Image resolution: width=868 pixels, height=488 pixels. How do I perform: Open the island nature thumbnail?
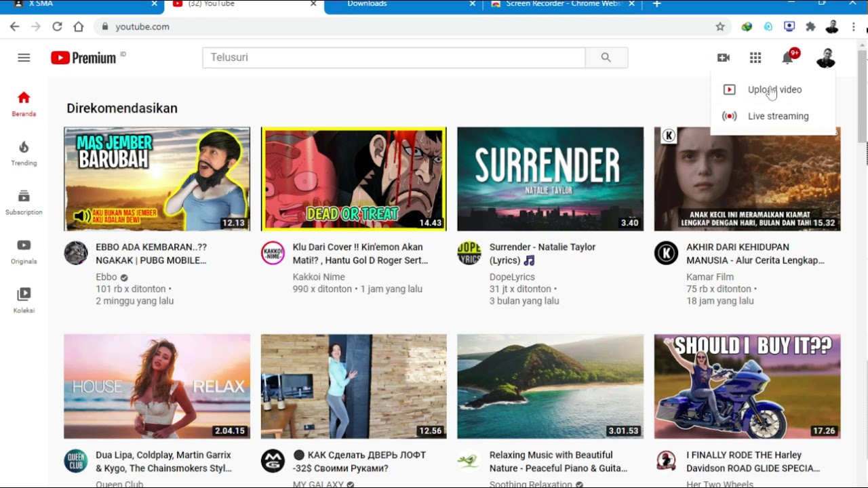click(551, 386)
